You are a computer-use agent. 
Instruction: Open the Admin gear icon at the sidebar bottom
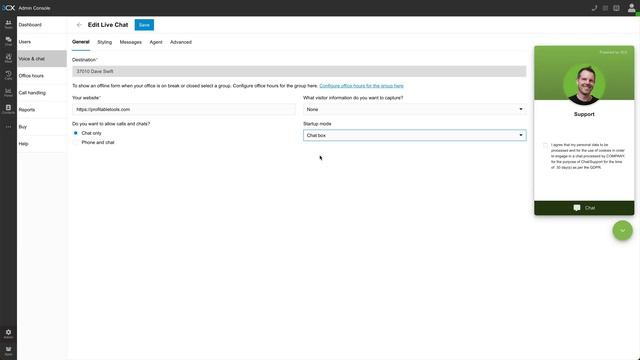(8, 334)
